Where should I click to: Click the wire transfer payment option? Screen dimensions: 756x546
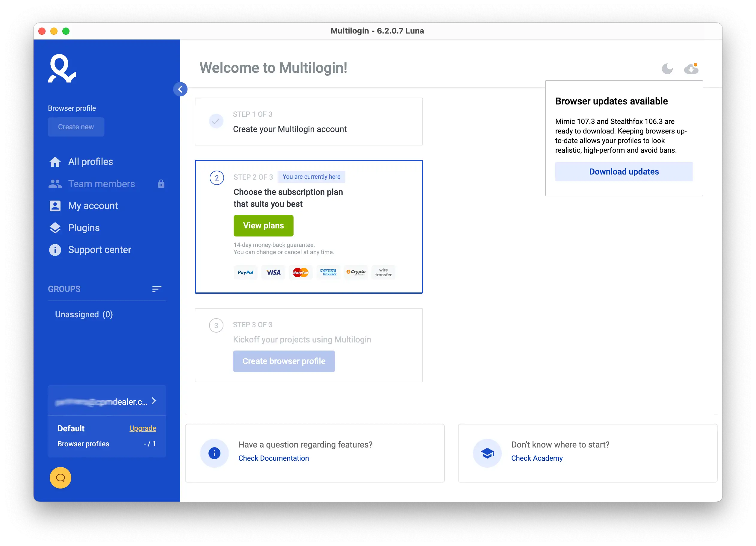383,272
